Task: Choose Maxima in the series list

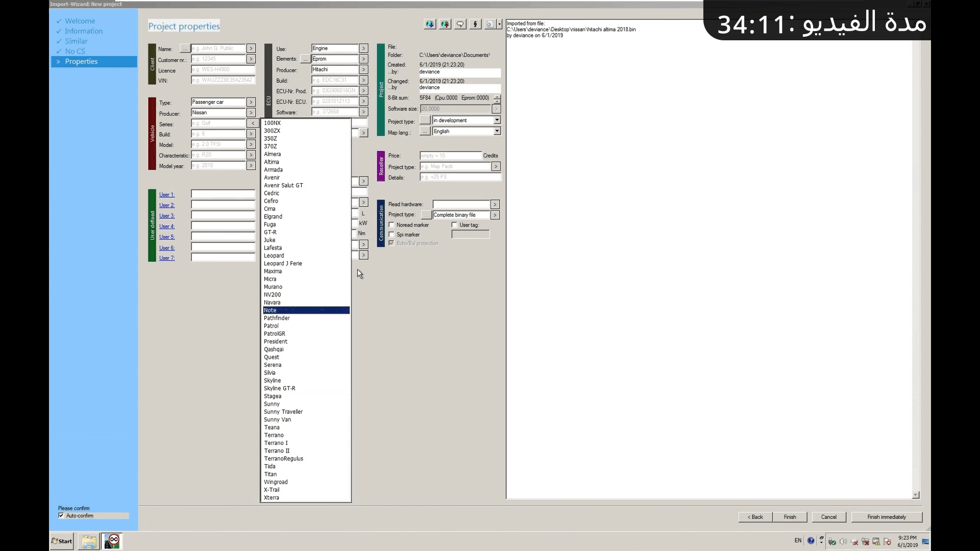Action: pyautogui.click(x=273, y=271)
